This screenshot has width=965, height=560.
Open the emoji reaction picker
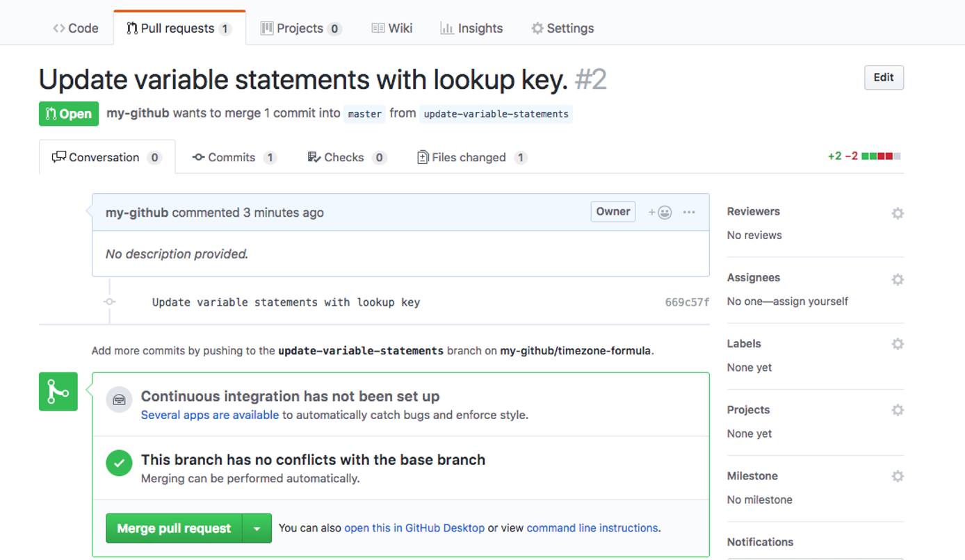661,211
